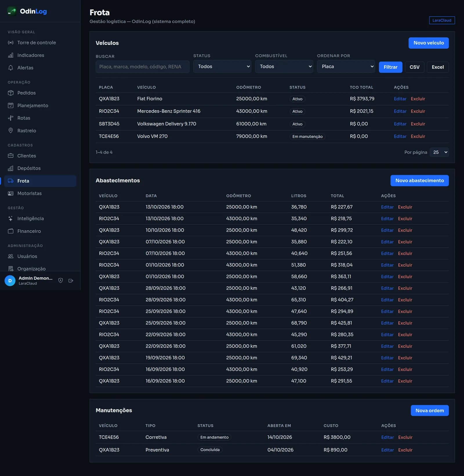Open the Ordenar por dropdown

pos(346,66)
